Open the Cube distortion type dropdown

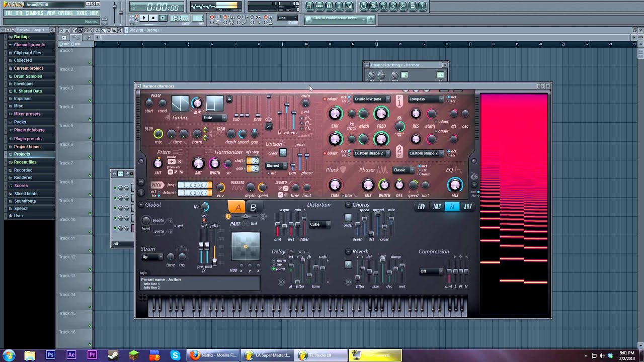[x=319, y=224]
